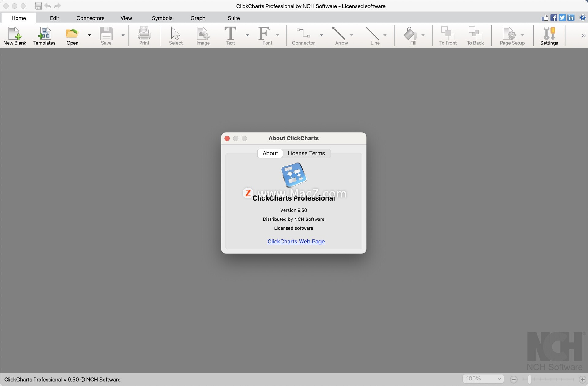Switch to the Edit ribbon tab
Screen dimensions: 588x386
coord(55,18)
